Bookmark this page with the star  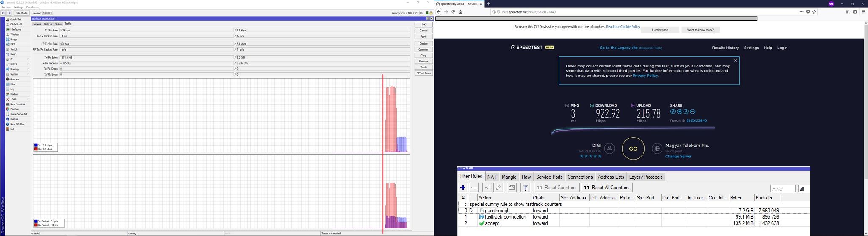[x=814, y=12]
